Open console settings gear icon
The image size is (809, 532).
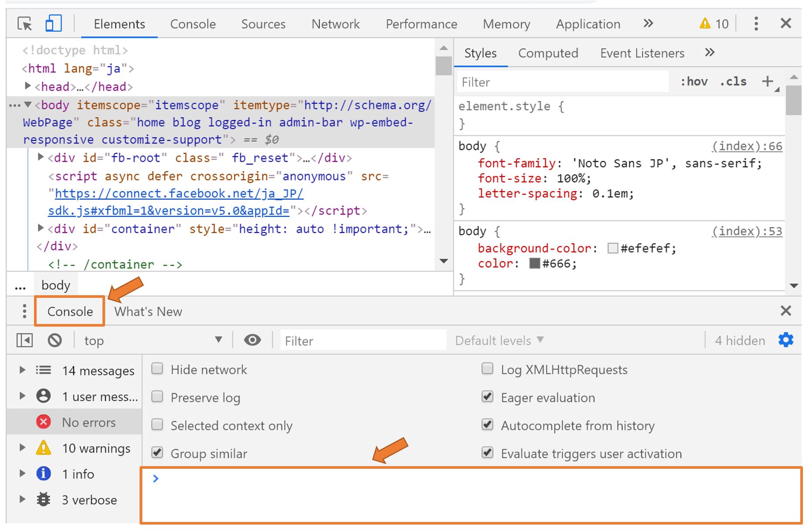(785, 340)
